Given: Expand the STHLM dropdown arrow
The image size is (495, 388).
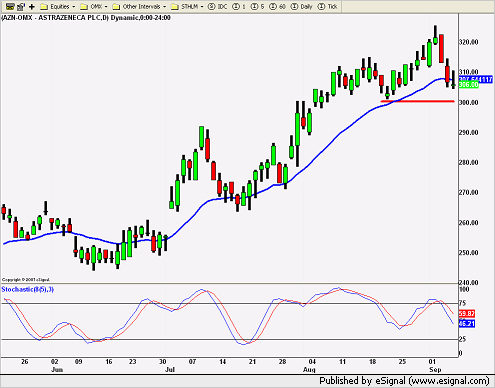Looking at the screenshot, I should click(202, 7).
